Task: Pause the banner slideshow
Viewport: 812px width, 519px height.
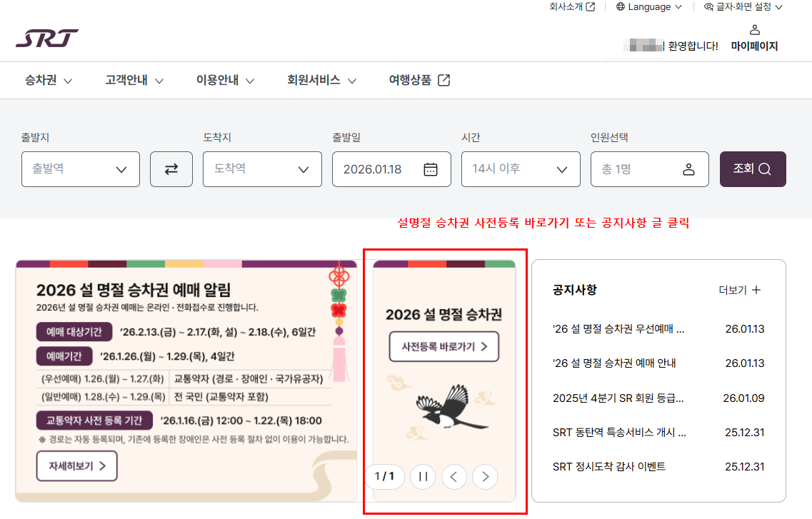Action: click(423, 477)
